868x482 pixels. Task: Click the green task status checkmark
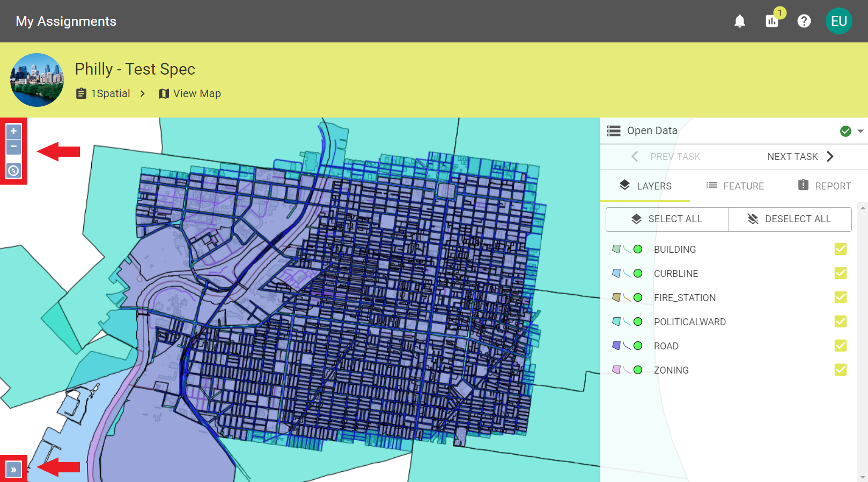click(x=845, y=131)
